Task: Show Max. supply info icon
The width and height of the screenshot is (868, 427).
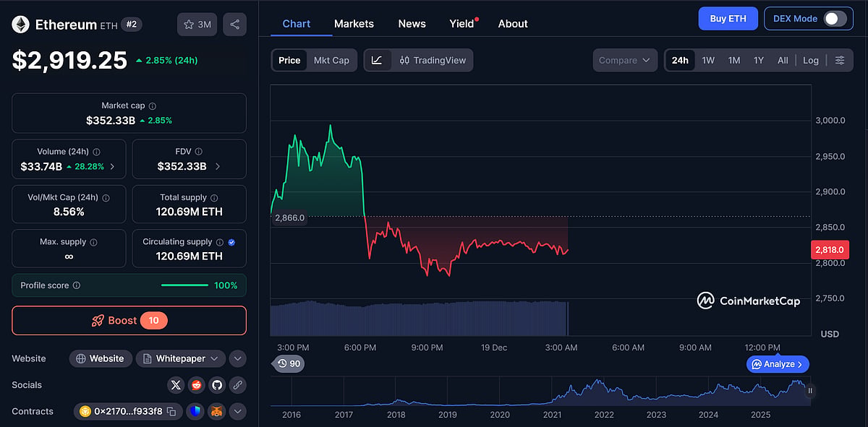Action: coord(93,242)
